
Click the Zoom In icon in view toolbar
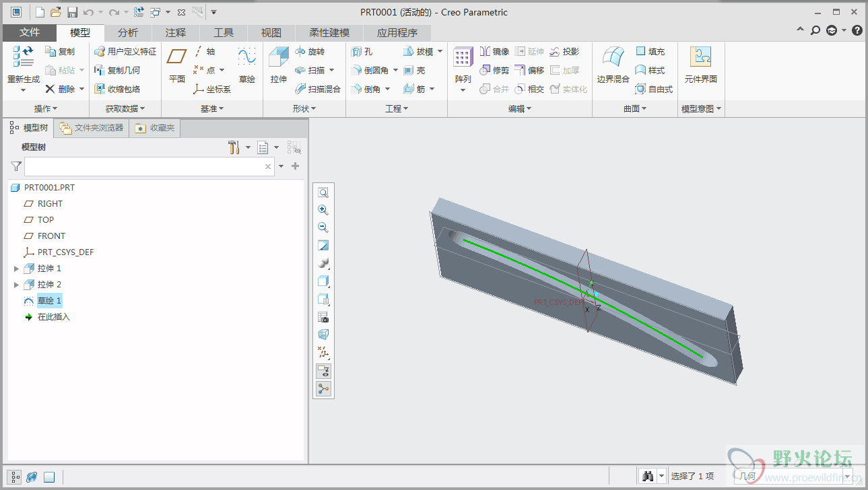(x=323, y=210)
